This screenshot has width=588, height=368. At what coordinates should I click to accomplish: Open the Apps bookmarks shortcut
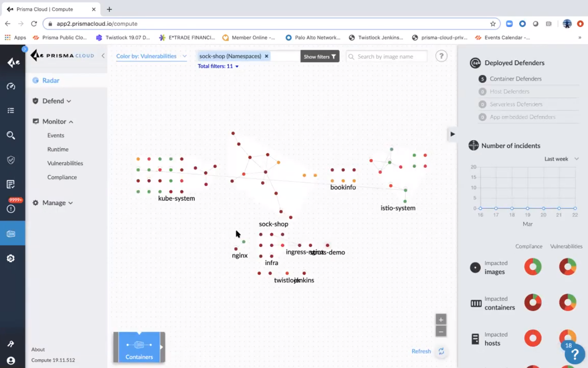(15, 38)
